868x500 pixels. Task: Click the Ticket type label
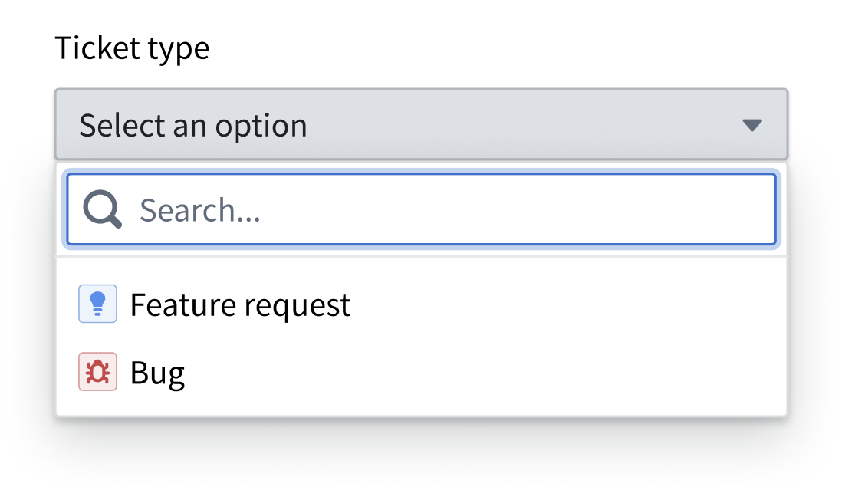point(133,48)
